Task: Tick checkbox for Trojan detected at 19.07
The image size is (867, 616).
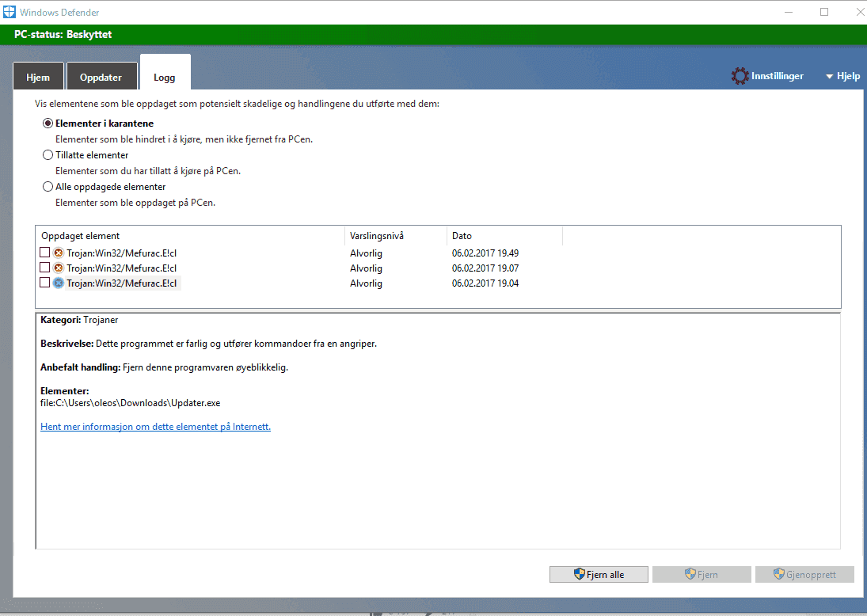Action: (45, 267)
